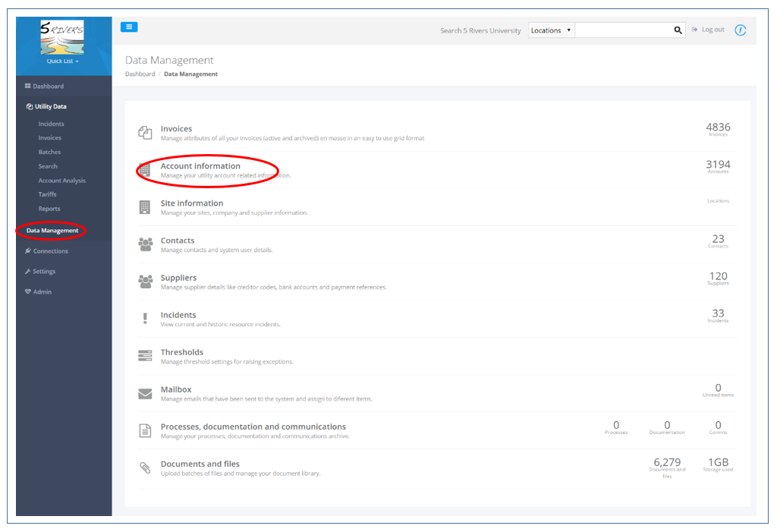Open the Suppliers group icon
Image resolution: width=777 pixels, height=532 pixels.
145,281
